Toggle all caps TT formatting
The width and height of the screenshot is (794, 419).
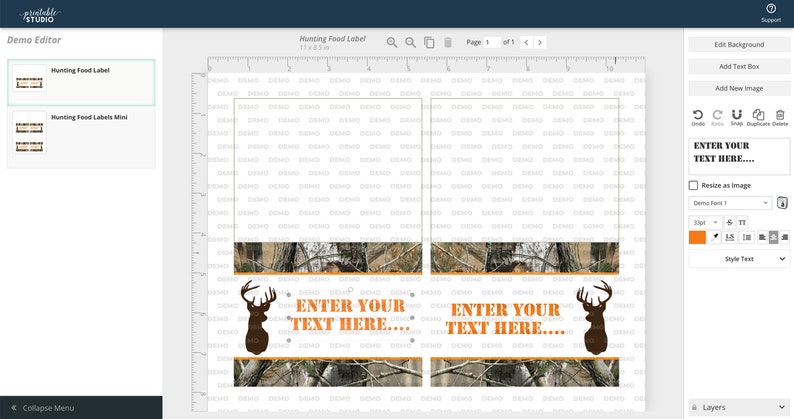point(742,222)
